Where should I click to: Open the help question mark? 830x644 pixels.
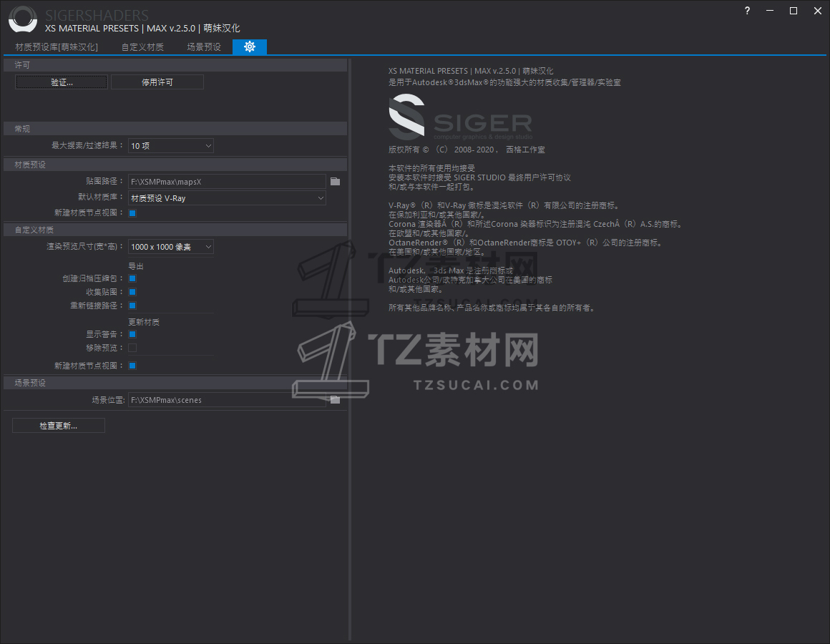coord(747,11)
